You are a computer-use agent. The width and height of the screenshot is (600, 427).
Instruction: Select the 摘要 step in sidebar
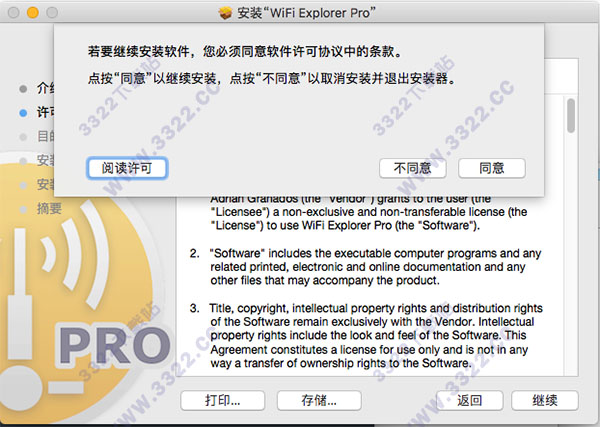tap(49, 209)
